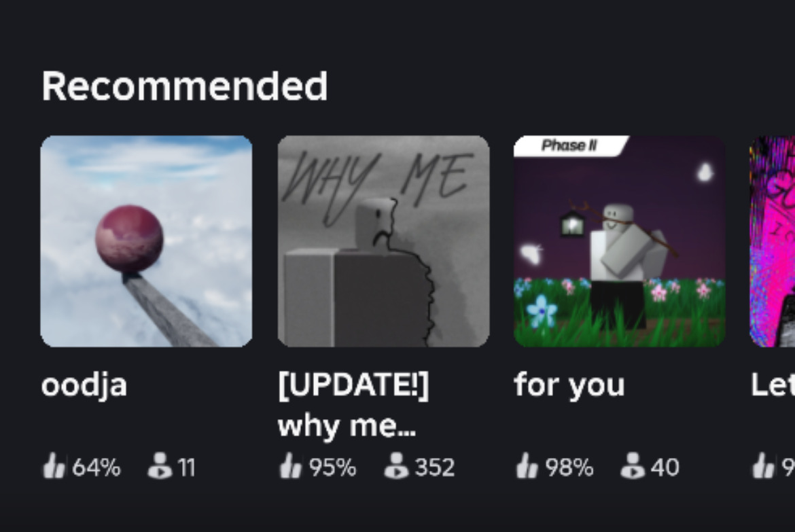The width and height of the screenshot is (795, 532).
Task: Open the WHY ME game thumbnail
Action: coord(383,241)
